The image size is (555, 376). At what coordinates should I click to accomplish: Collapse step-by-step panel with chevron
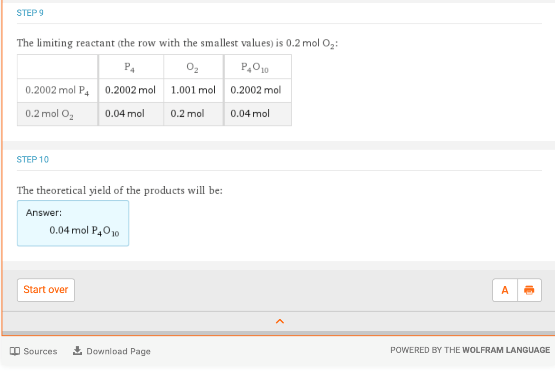[280, 321]
